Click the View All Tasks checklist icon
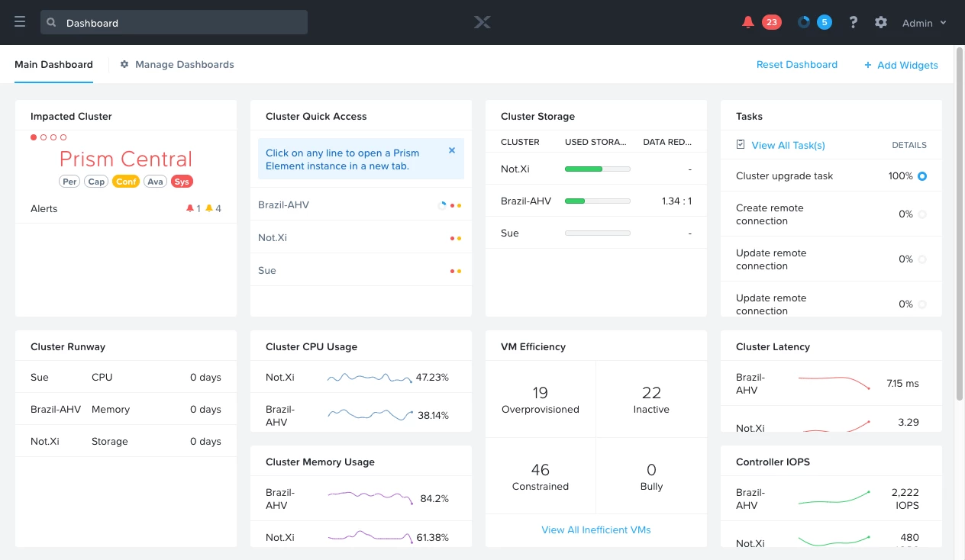965x560 pixels. 740,144
